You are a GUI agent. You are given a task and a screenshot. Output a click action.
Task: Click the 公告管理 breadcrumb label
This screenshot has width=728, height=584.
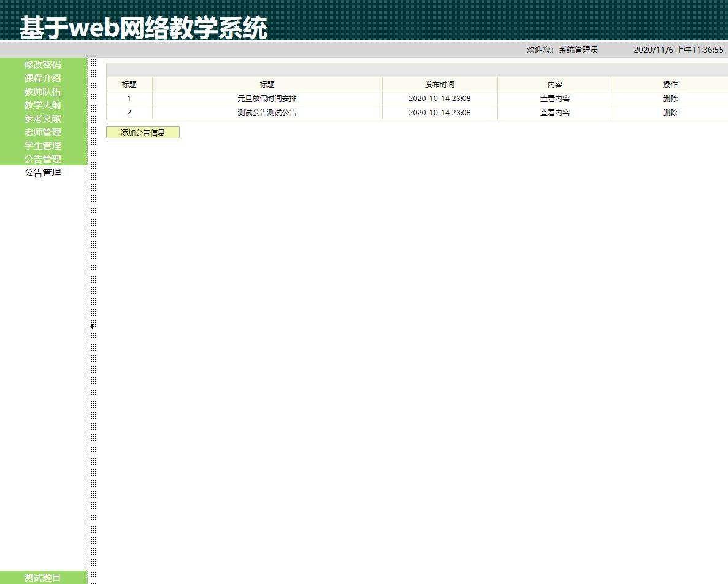coord(42,172)
